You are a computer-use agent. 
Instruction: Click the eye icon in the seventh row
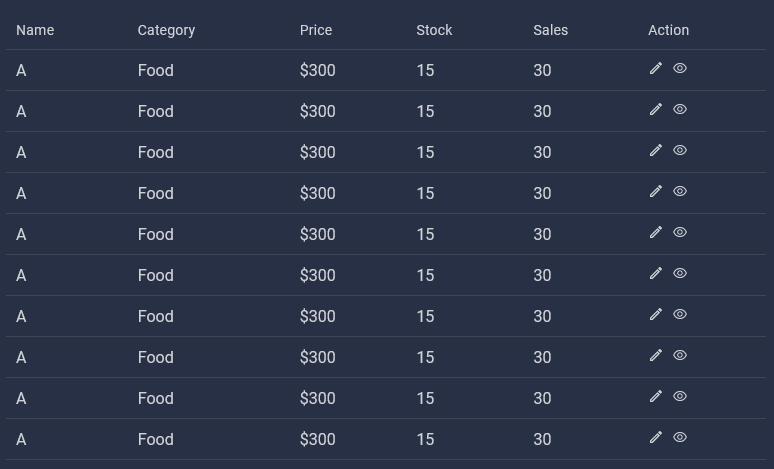[x=680, y=314]
